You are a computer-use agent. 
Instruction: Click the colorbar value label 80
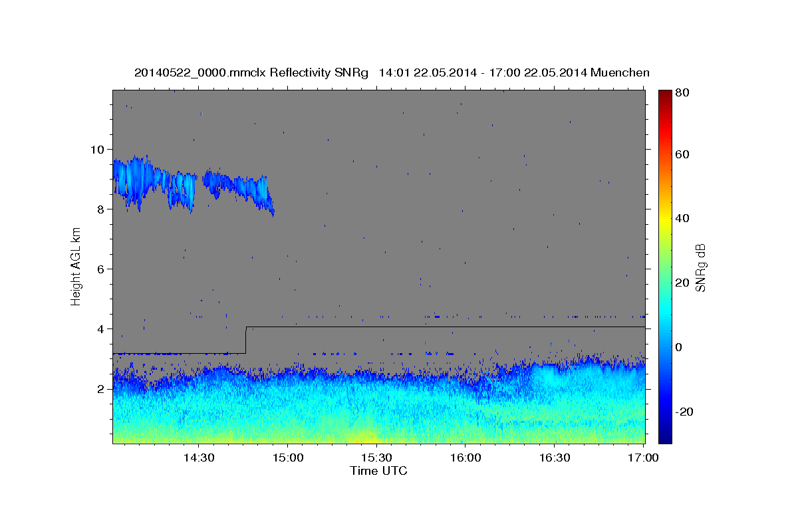(x=683, y=93)
